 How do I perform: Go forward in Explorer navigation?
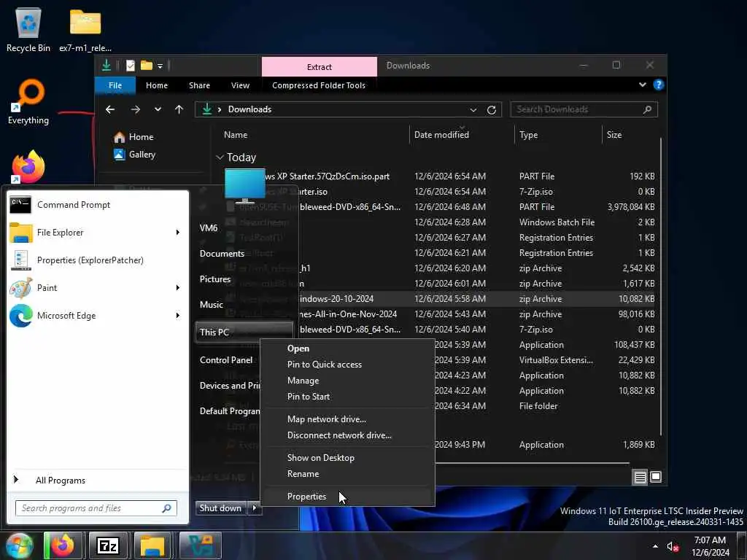pyautogui.click(x=136, y=109)
